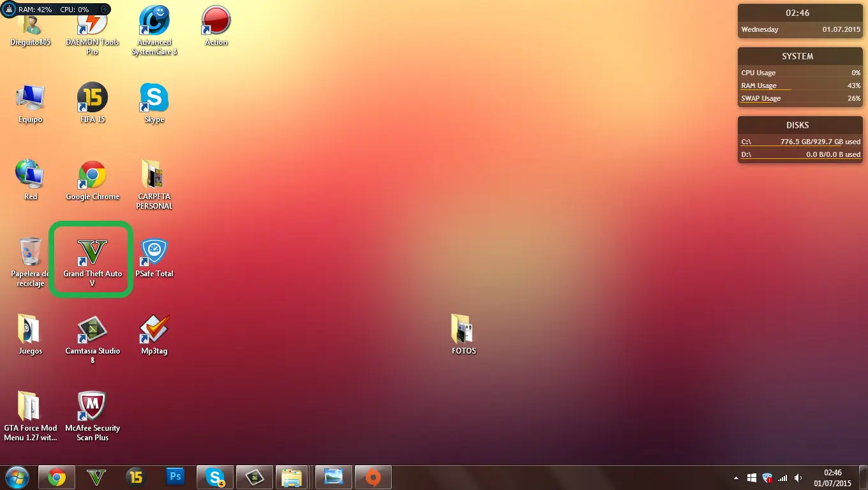Click the DISKS gadget header
Image resolution: width=868 pixels, height=490 pixels.
tap(798, 125)
